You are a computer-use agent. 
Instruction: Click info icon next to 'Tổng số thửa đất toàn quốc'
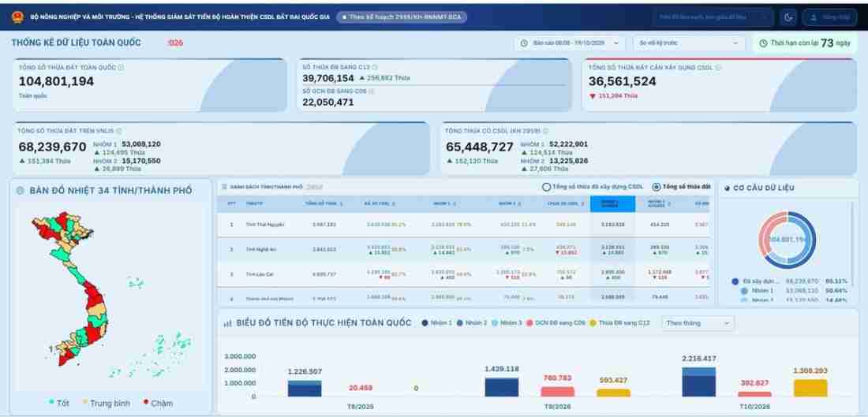tap(122, 68)
